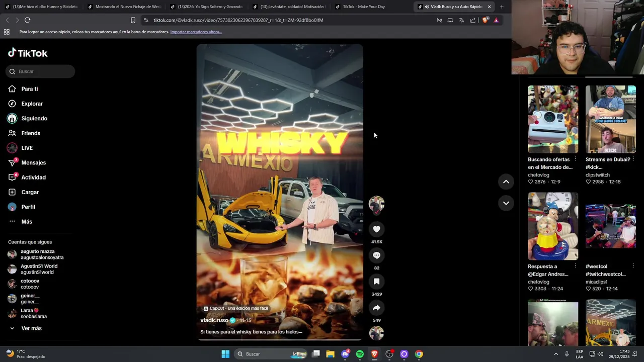Expand Ver más followed accounts
Image resolution: width=644 pixels, height=362 pixels.
tap(25, 328)
